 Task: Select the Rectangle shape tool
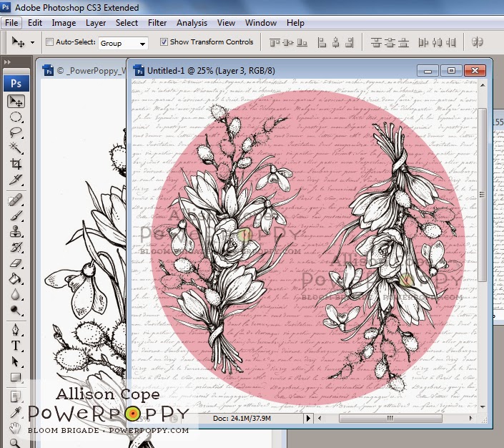click(16, 377)
